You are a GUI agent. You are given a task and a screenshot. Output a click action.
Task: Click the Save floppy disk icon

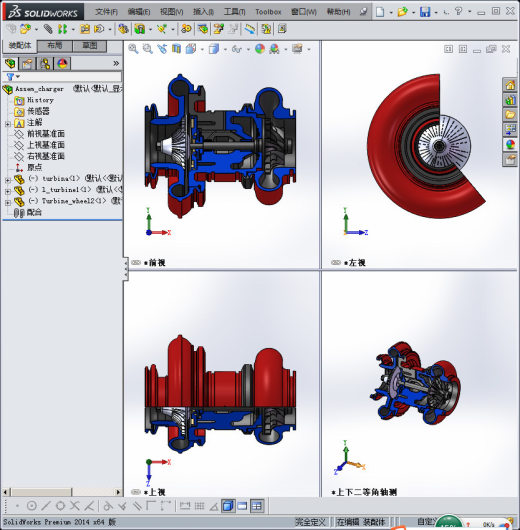pos(425,12)
